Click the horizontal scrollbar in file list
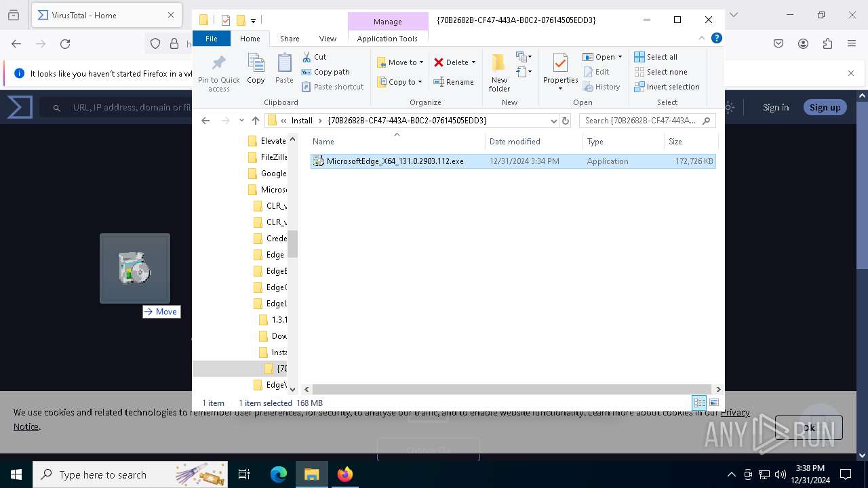The width and height of the screenshot is (868, 488). [x=512, y=389]
